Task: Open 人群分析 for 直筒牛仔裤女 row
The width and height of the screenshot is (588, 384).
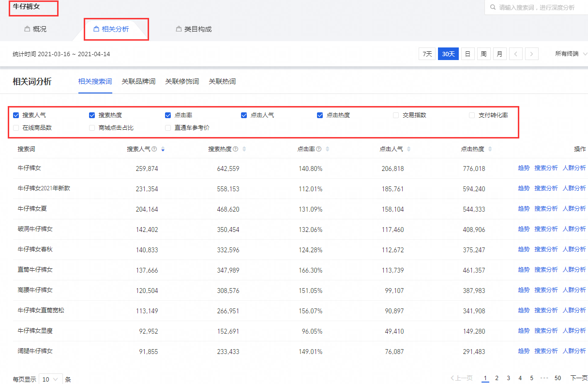Action: pyautogui.click(x=574, y=270)
